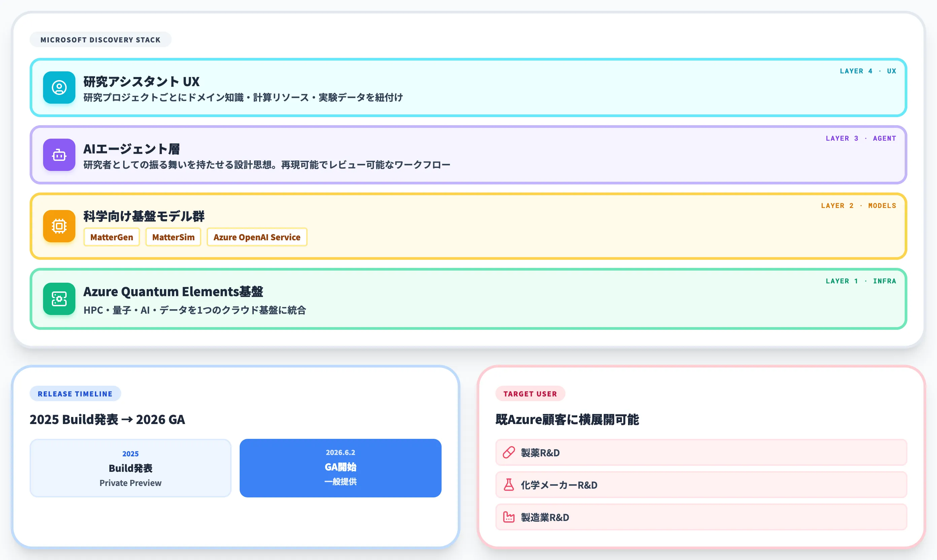Click the 製造業R&D target user row

point(701,517)
